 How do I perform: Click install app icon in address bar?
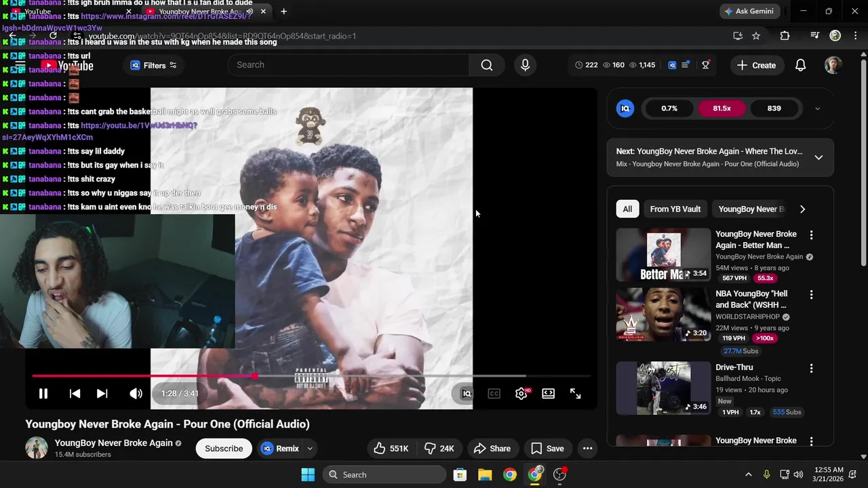pyautogui.click(x=737, y=36)
